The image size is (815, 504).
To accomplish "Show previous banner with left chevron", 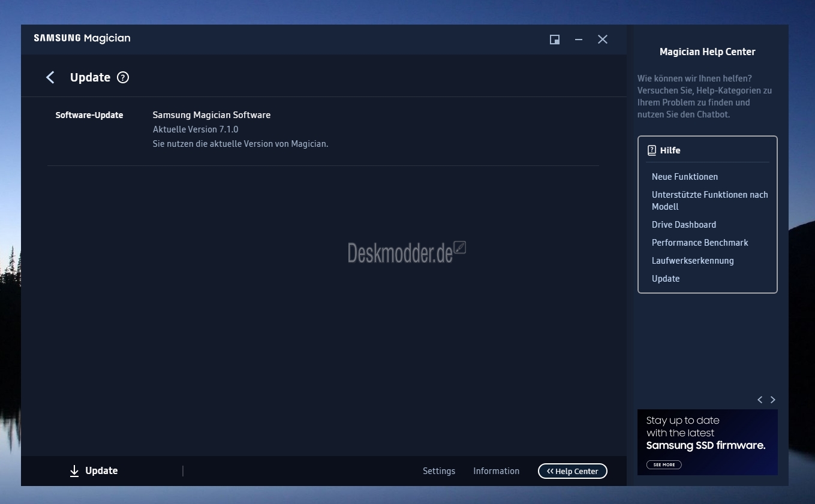I will pyautogui.click(x=760, y=400).
